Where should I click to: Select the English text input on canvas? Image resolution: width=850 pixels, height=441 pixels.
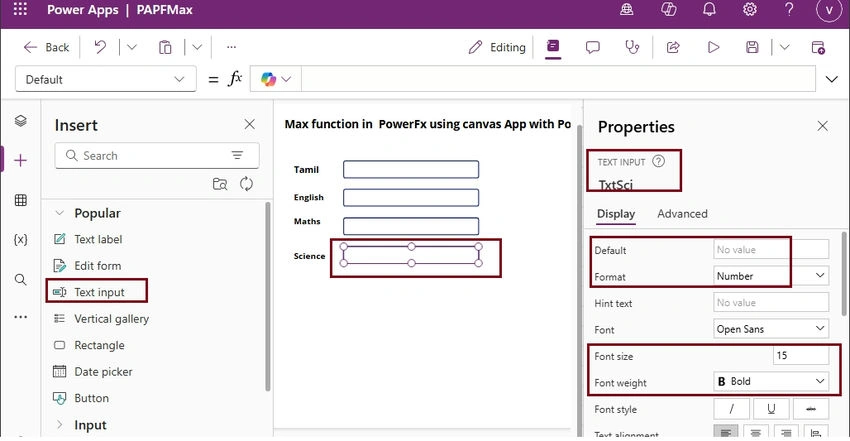pos(411,197)
